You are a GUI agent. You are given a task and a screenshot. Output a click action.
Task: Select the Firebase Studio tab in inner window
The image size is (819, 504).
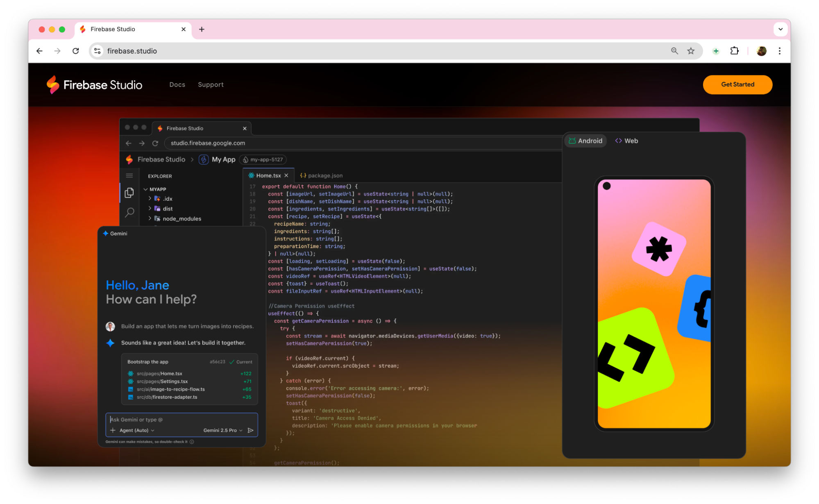201,128
